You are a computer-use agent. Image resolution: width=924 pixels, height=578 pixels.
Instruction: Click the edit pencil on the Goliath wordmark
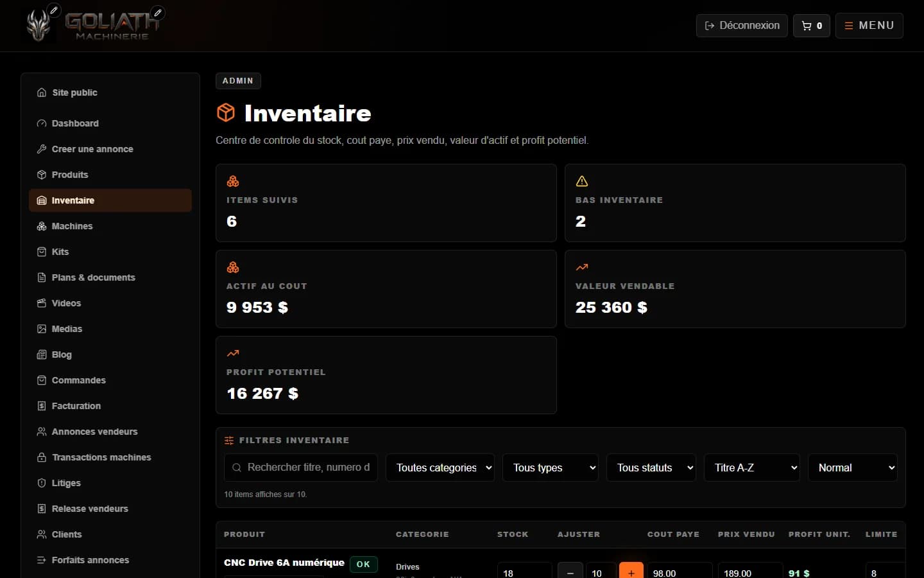(x=158, y=12)
